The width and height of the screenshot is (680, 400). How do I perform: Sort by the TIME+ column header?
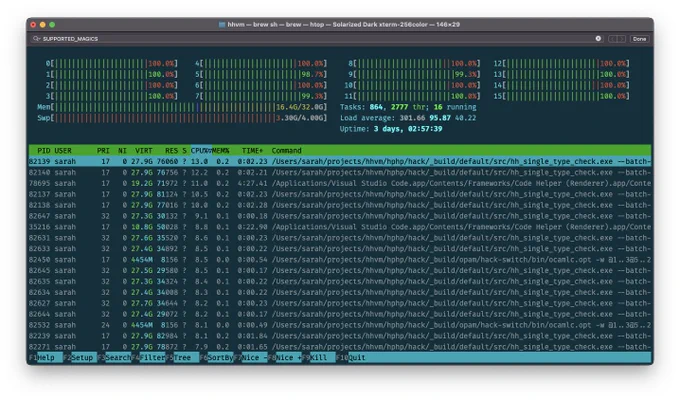tap(252, 151)
